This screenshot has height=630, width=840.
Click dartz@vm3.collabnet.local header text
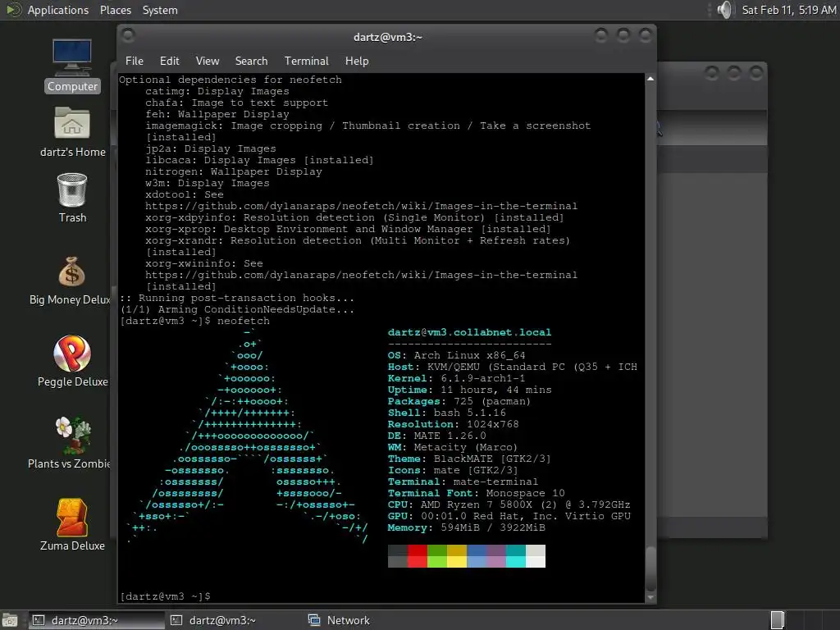coord(469,333)
